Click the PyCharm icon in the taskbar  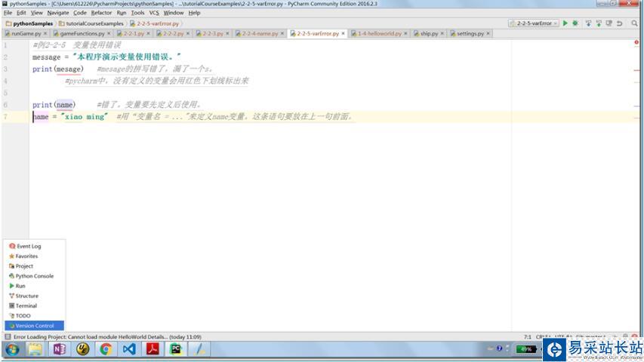pyautogui.click(x=176, y=349)
